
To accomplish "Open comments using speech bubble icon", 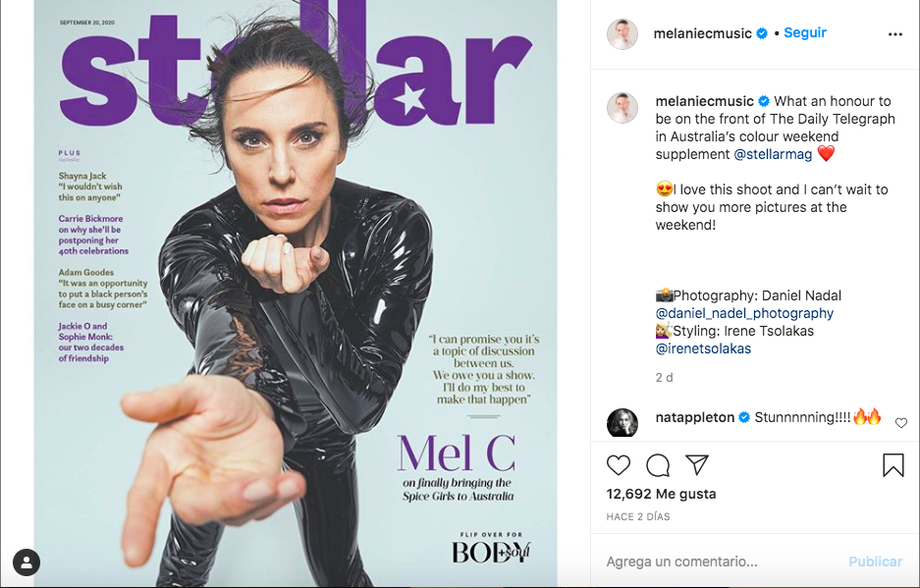I will [658, 465].
